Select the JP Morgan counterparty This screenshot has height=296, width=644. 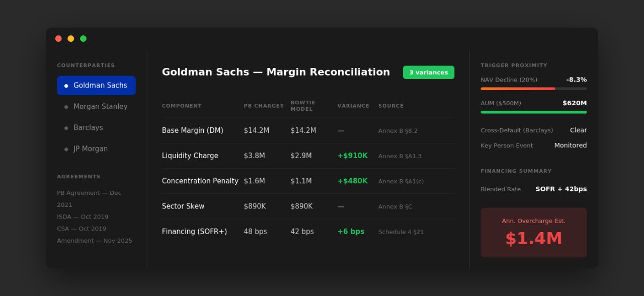pos(91,149)
